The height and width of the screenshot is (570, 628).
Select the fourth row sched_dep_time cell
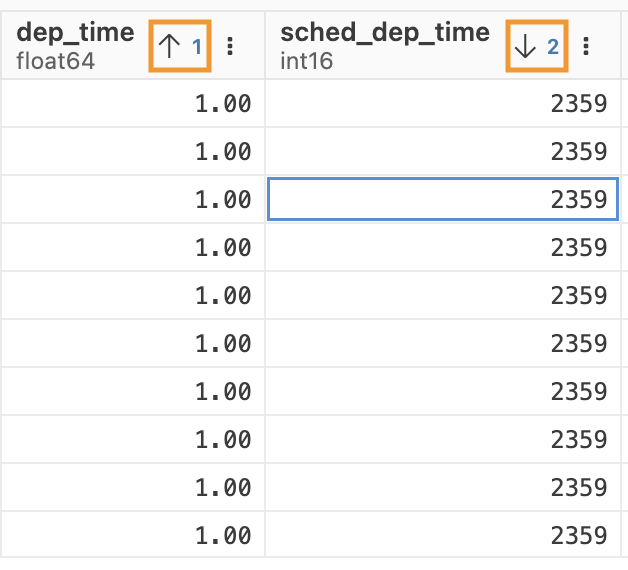point(443,247)
